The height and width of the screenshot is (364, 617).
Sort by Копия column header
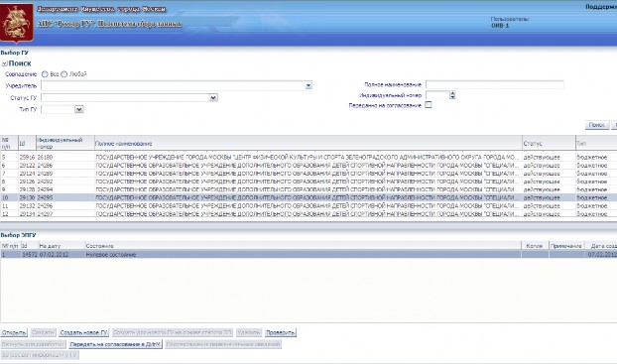point(535,246)
